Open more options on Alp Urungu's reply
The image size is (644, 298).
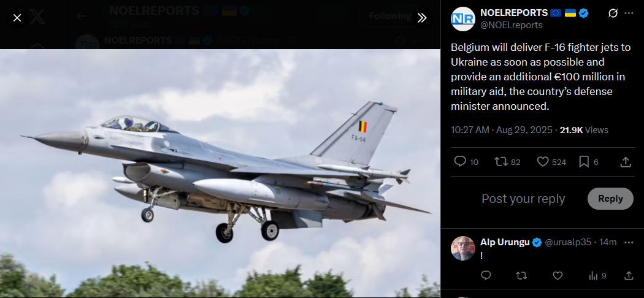click(629, 243)
